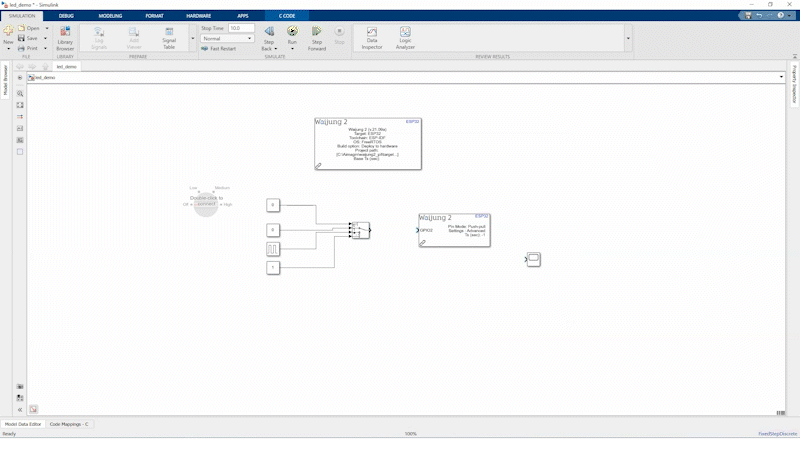The image size is (800, 450).
Task: Open the simulation mode Normal dropdown
Action: pyautogui.click(x=228, y=38)
